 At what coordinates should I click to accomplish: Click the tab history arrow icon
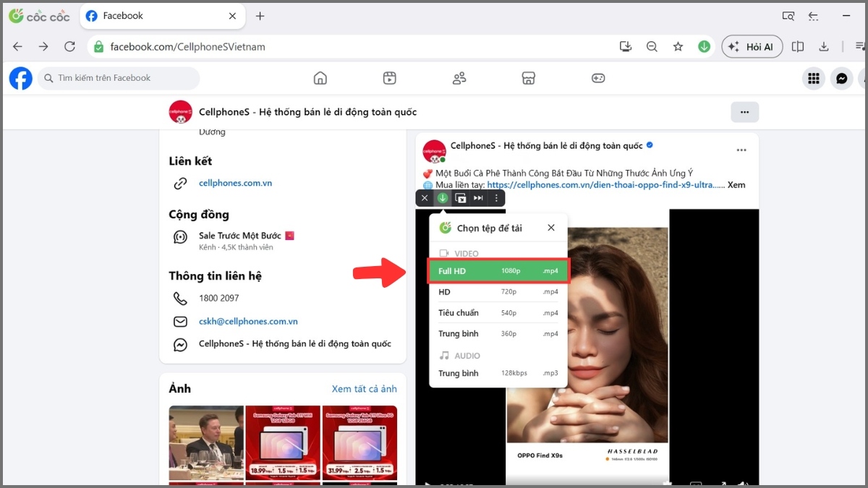tap(813, 16)
